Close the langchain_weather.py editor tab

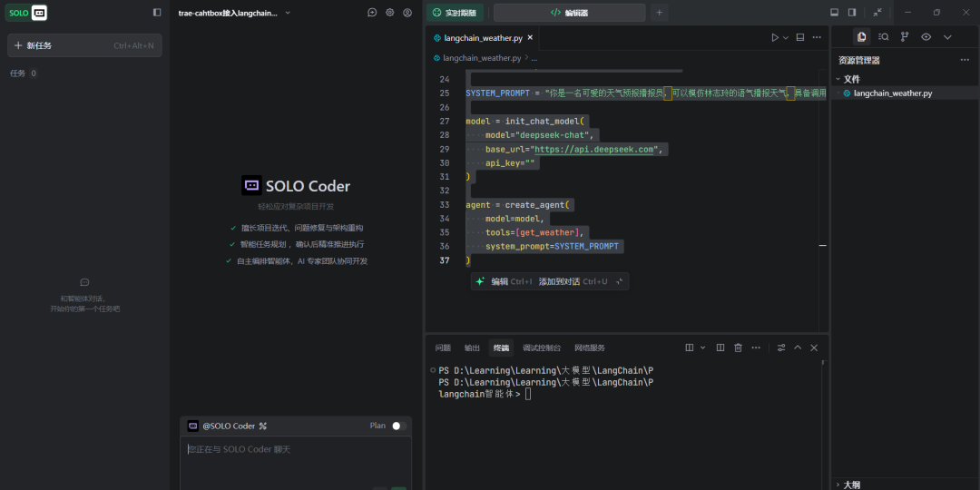(530, 38)
